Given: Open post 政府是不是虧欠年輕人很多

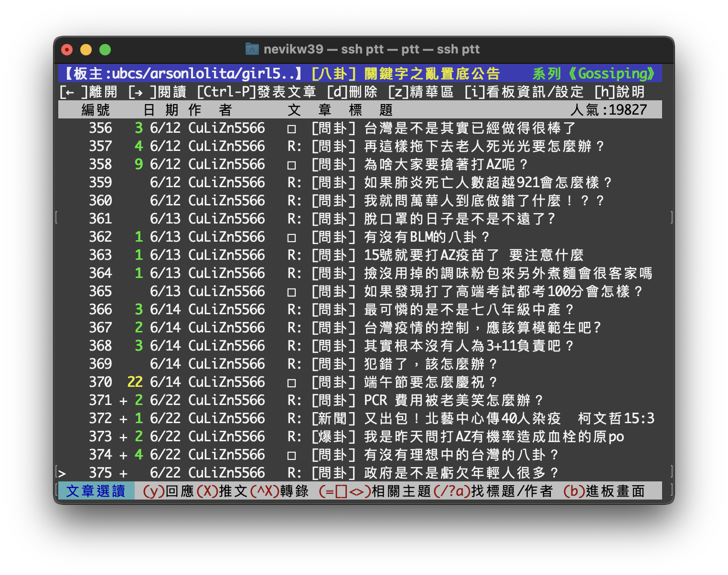Looking at the screenshot, I should point(461,473).
